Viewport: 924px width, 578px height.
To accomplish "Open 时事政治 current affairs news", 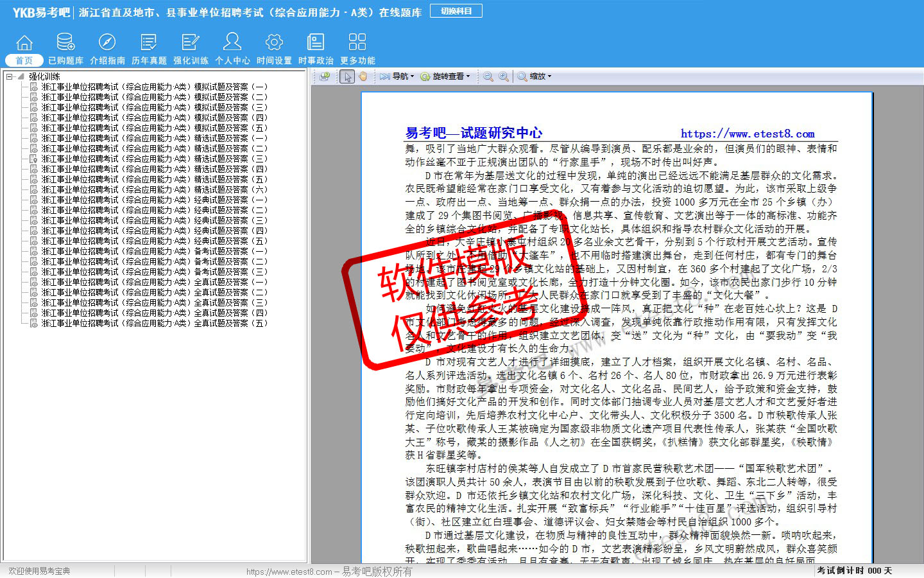I will (x=316, y=49).
